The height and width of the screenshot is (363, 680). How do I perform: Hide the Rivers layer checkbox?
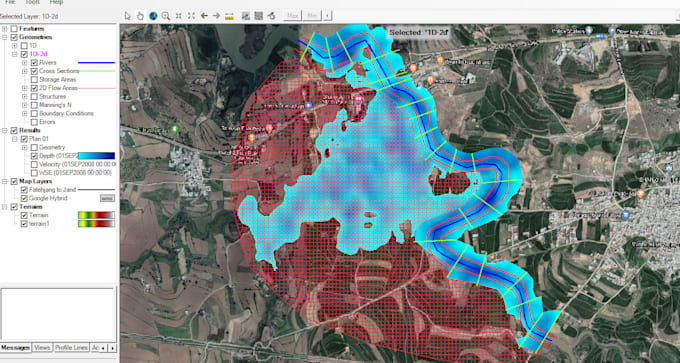pyautogui.click(x=34, y=62)
